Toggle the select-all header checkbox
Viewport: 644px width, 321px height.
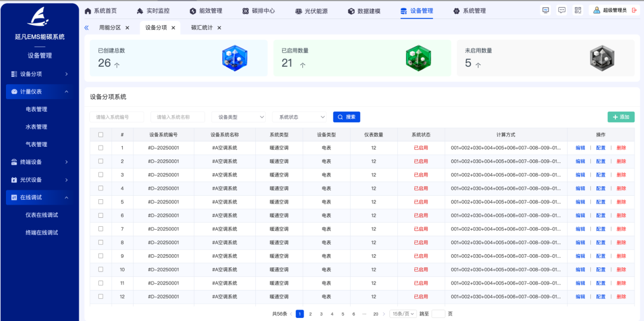click(x=101, y=135)
